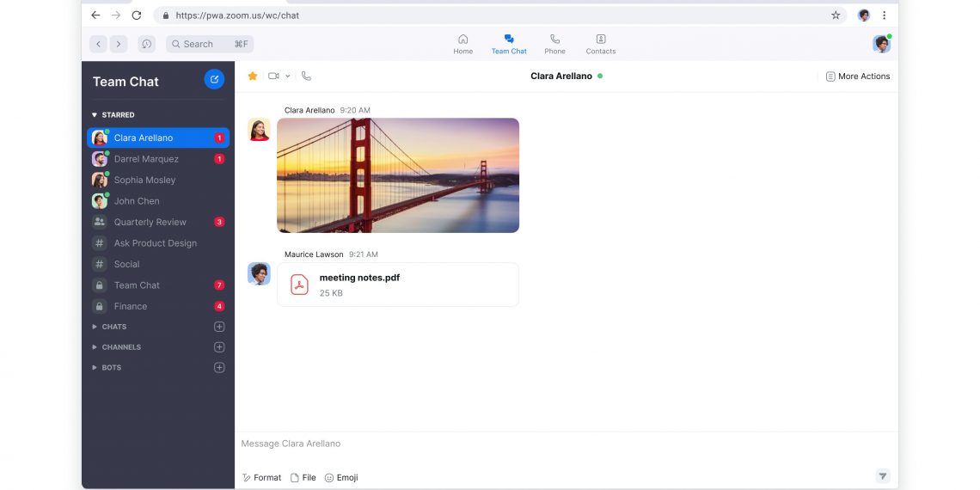Expand the CHATS section
The width and height of the screenshot is (980, 490).
95,327
